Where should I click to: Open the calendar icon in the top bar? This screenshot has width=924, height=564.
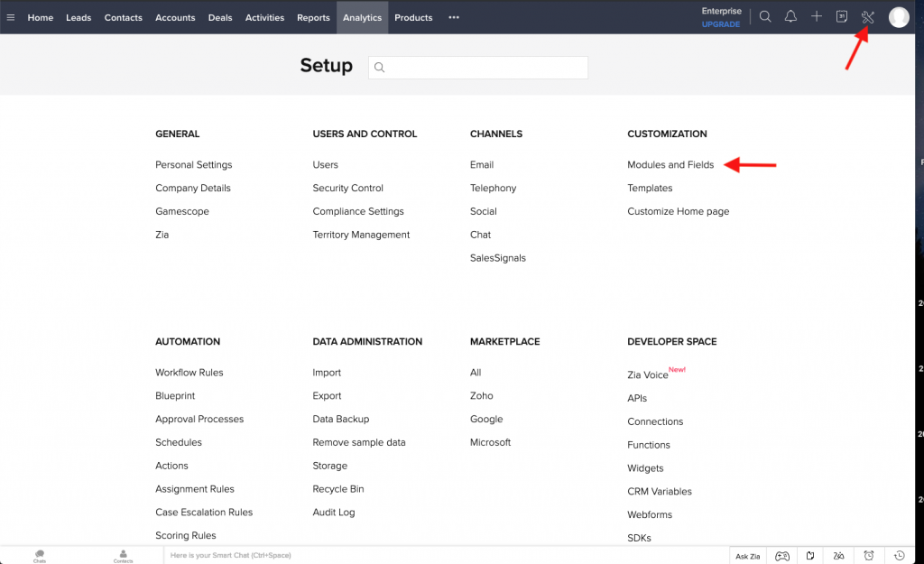pyautogui.click(x=842, y=16)
